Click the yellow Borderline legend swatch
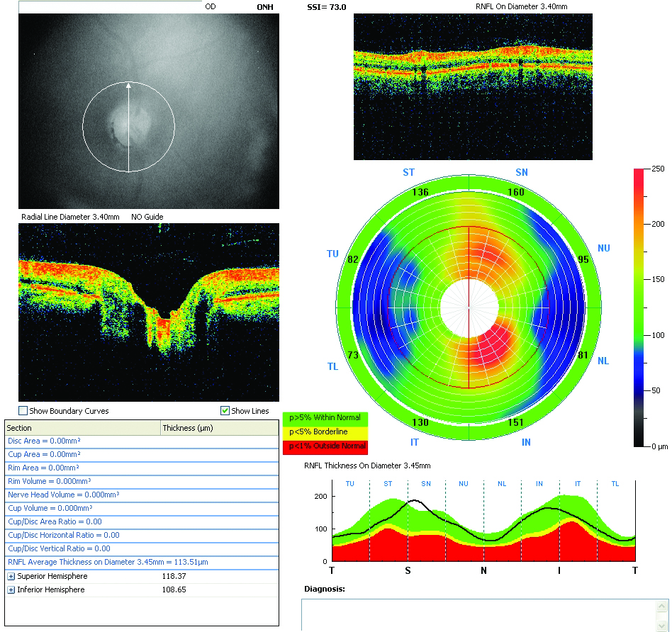The width and height of the screenshot is (672, 632). (325, 432)
